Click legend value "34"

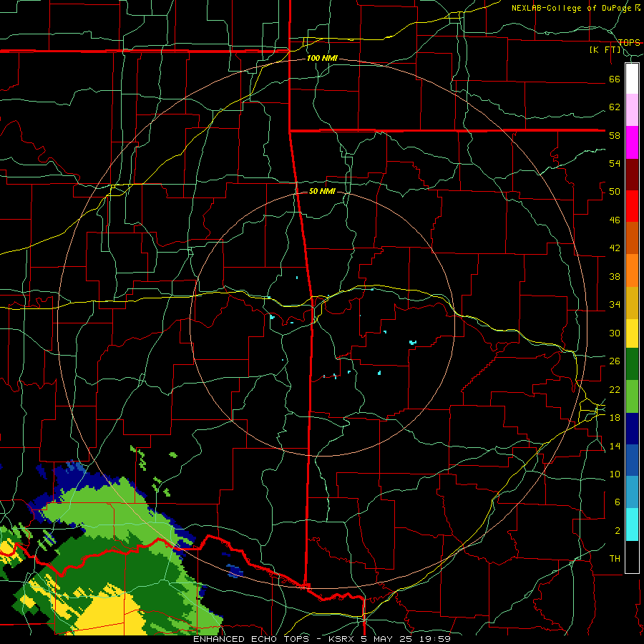615,305
